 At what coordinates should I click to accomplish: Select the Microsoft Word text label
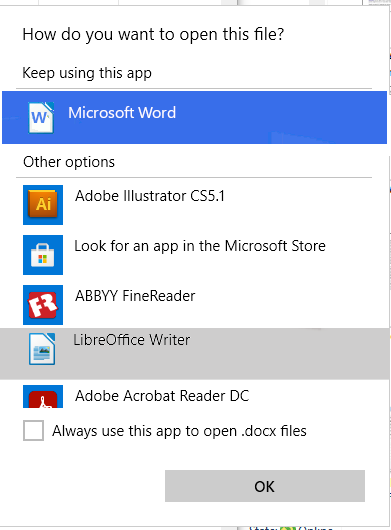pos(122,113)
